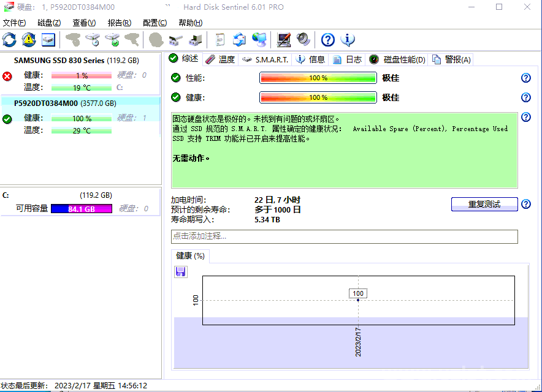Viewport: 542px width, 392px height.
Task: Click help icon next to 重复测试 button
Action: 526,204
